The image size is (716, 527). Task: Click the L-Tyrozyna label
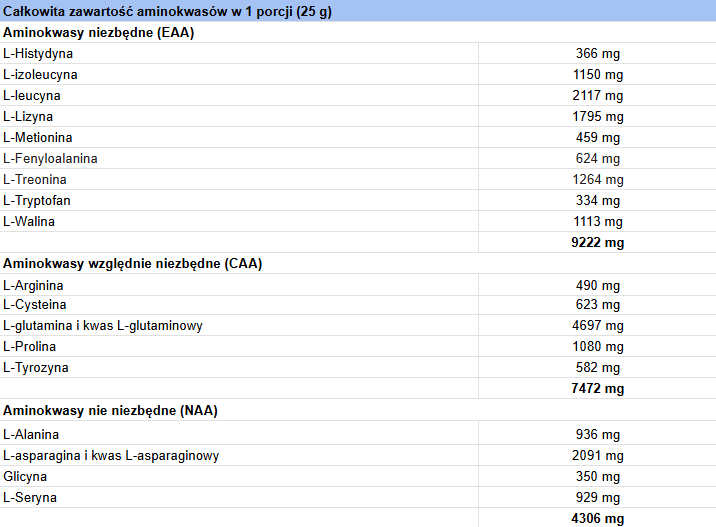point(36,368)
